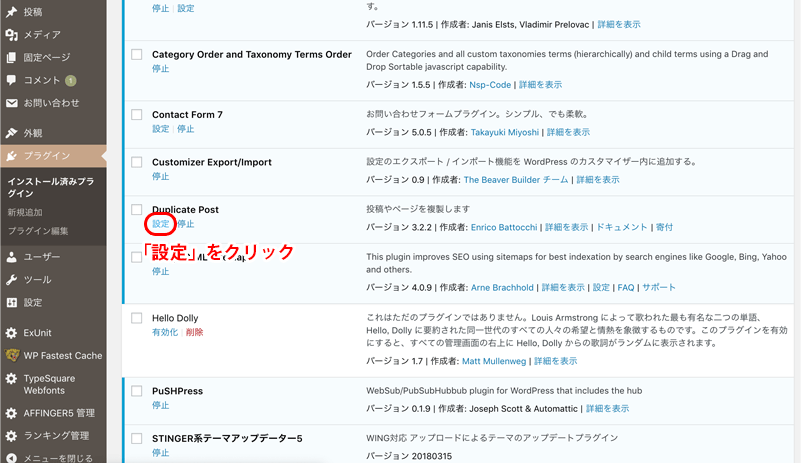801x463 pixels.
Task: Activate Hello Dolly with 有効化
Action: tap(165, 332)
